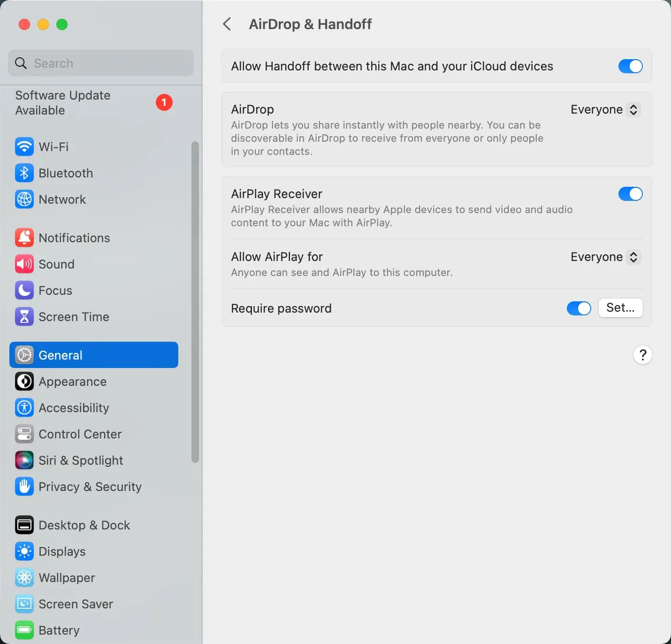
Task: Click the Screen Saver icon
Action: (24, 604)
